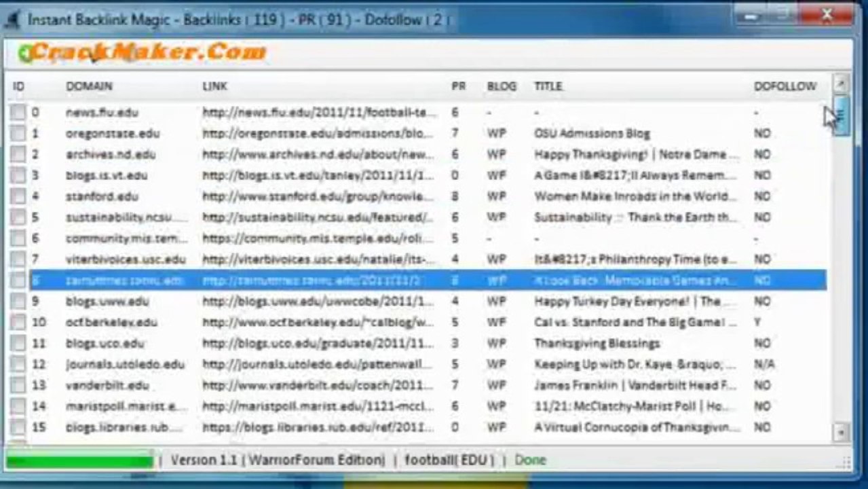The image size is (868, 489).
Task: Click the BLOG column header
Action: 502,86
